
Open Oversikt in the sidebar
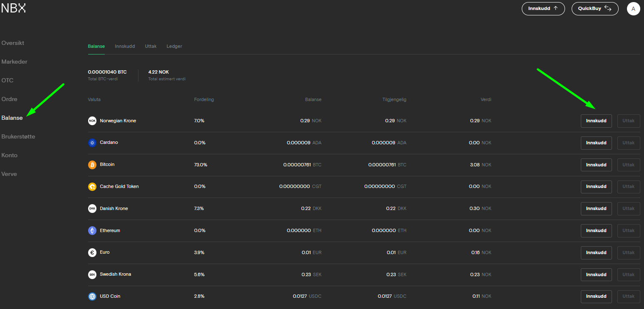coord(13,43)
